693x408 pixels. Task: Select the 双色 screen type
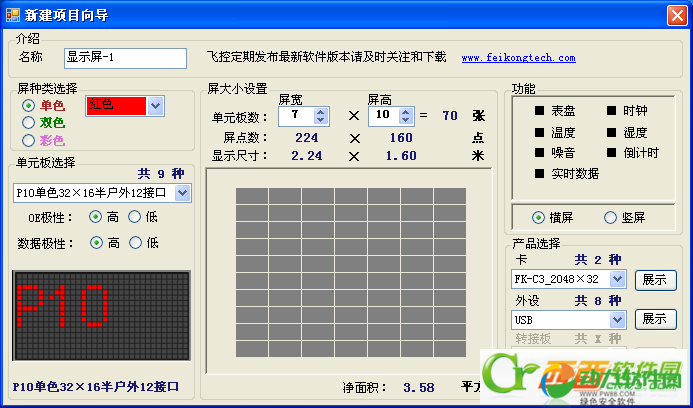[x=29, y=122]
